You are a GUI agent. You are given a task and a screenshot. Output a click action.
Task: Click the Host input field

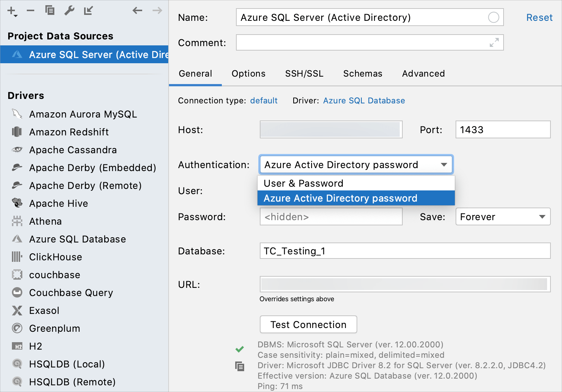coord(331,129)
